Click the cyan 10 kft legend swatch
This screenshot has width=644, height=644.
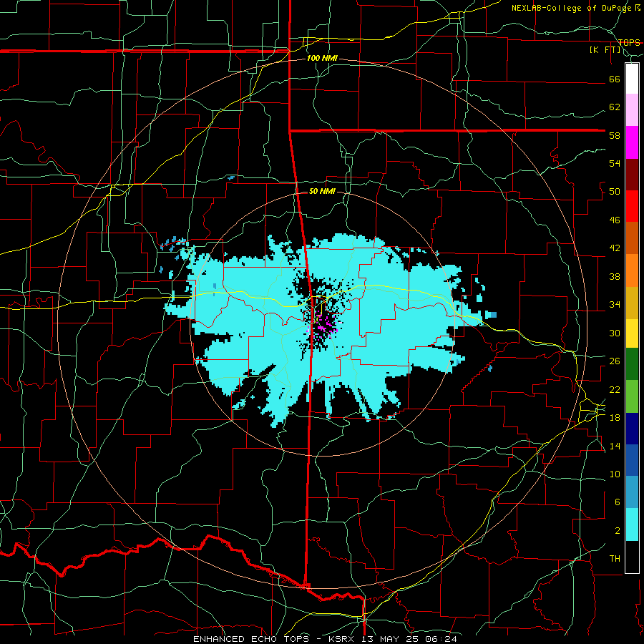[x=632, y=525]
